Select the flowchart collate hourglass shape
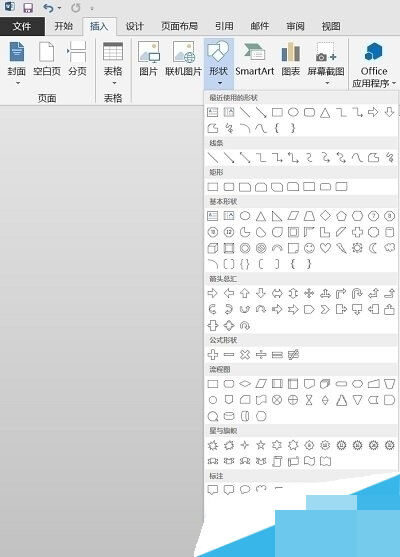Viewport: 400px width, 557px height. tap(309, 400)
